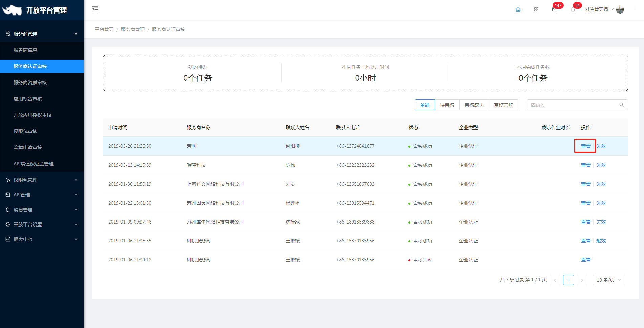Click the 2019-01-22 15:01:30 date cell
The height and width of the screenshot is (328, 644).
click(x=130, y=203)
